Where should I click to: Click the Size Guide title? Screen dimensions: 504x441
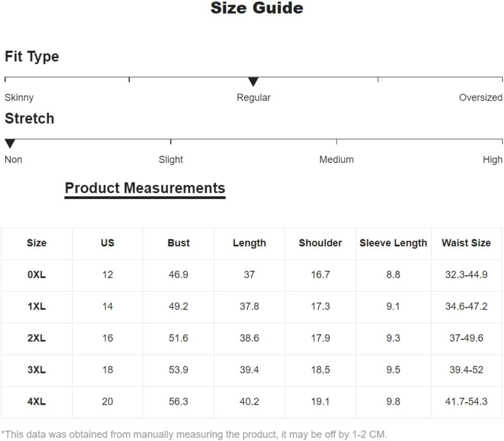click(x=257, y=8)
